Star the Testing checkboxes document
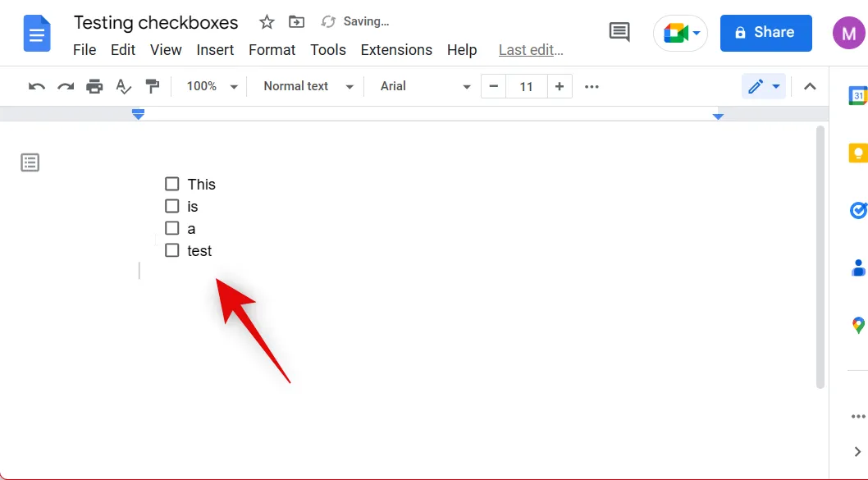The image size is (868, 480). 267,22
